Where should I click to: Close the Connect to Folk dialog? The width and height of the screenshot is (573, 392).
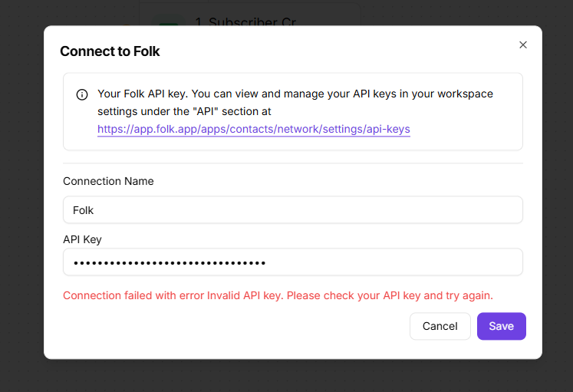(523, 45)
